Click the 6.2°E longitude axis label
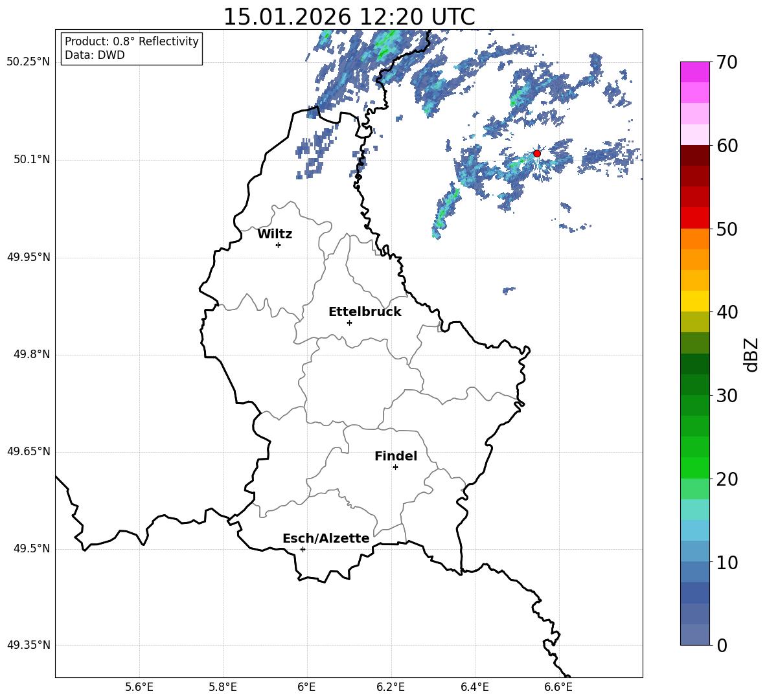Image resolution: width=767 pixels, height=700 pixels. pos(391,688)
